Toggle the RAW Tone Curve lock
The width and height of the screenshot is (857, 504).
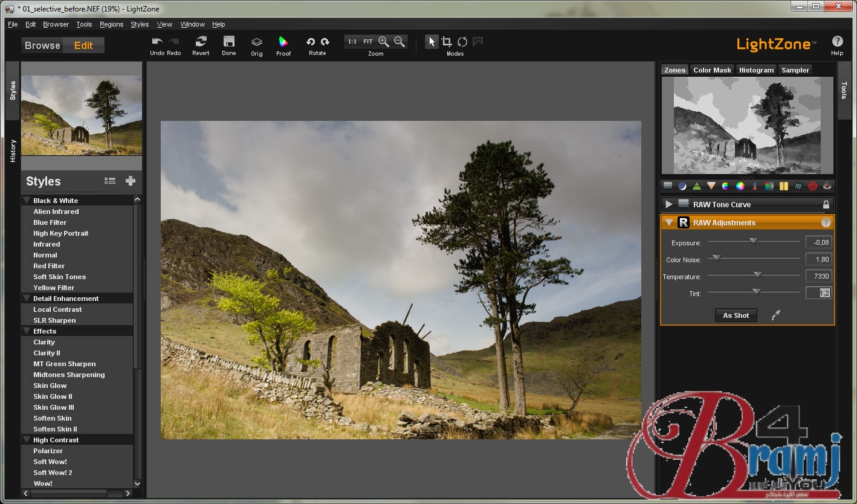826,205
